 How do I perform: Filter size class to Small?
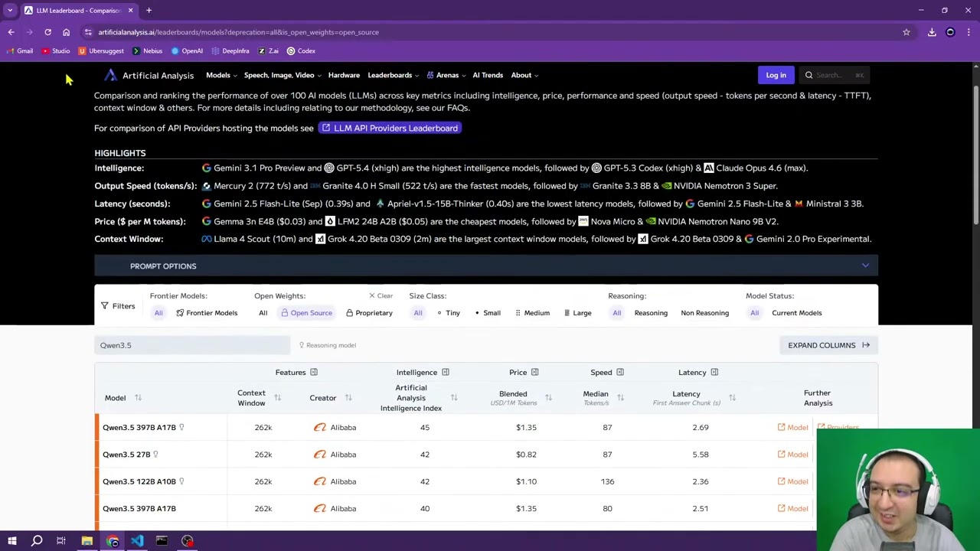point(488,313)
